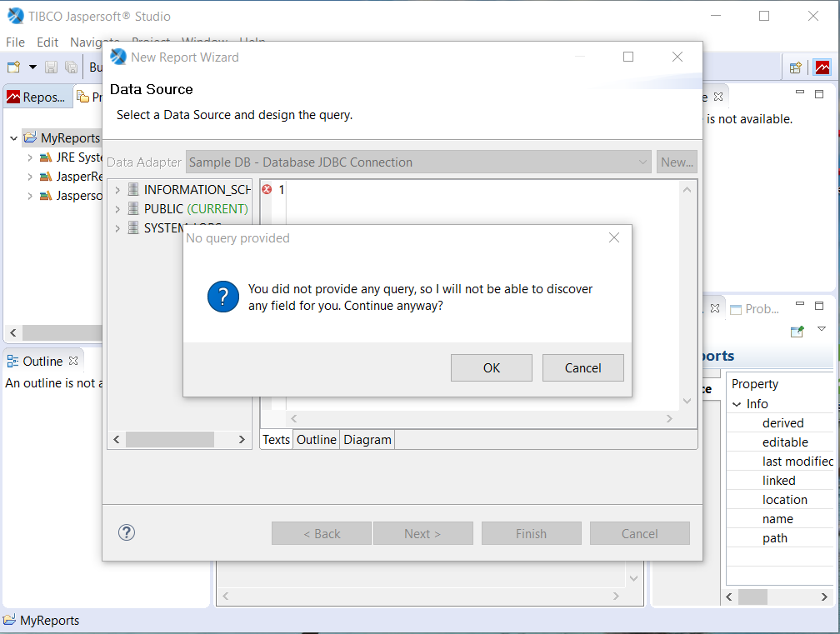Click the Jaspersoft Server Library icon
This screenshot has height=634, width=840.
tap(46, 196)
